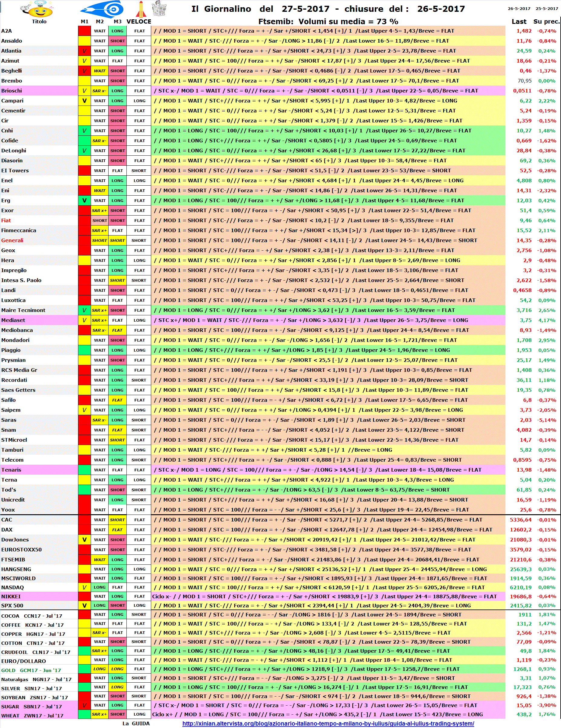Select the A2A title cell
The height and width of the screenshot is (728, 561).
tap(39, 31)
